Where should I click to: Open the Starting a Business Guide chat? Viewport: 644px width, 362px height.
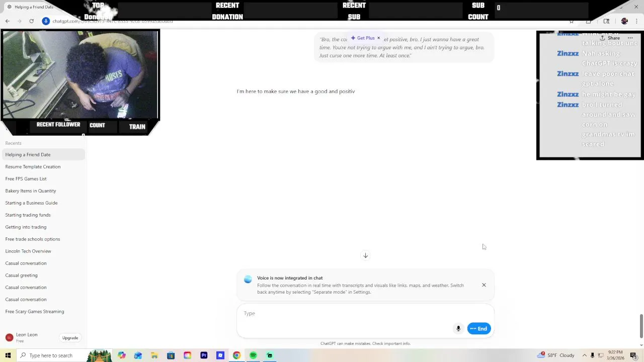click(43, 203)
